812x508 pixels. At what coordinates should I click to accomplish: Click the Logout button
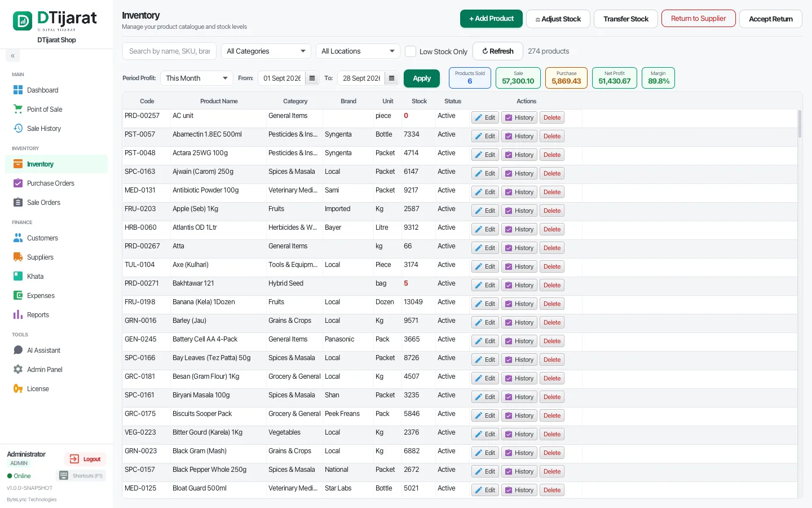click(x=85, y=459)
